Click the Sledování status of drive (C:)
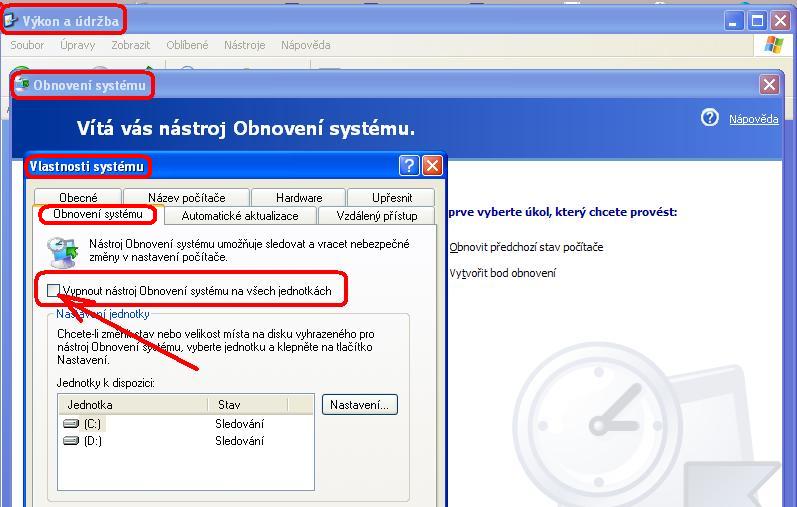 239,424
